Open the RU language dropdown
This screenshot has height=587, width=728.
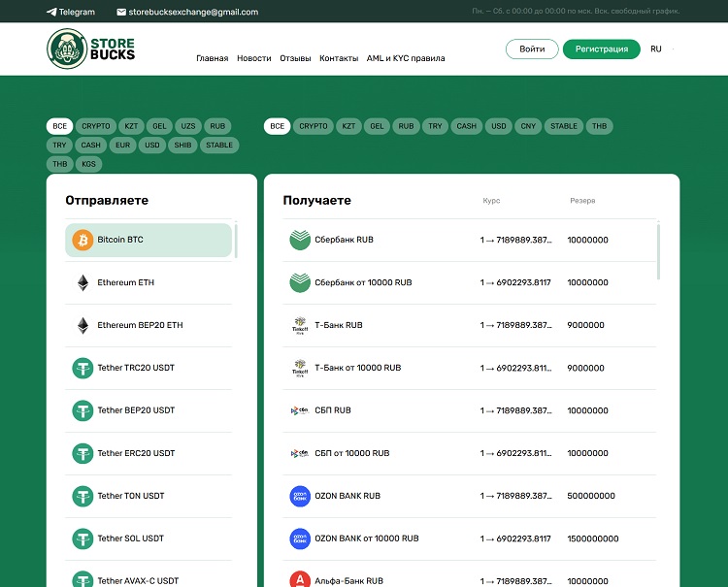[660, 49]
